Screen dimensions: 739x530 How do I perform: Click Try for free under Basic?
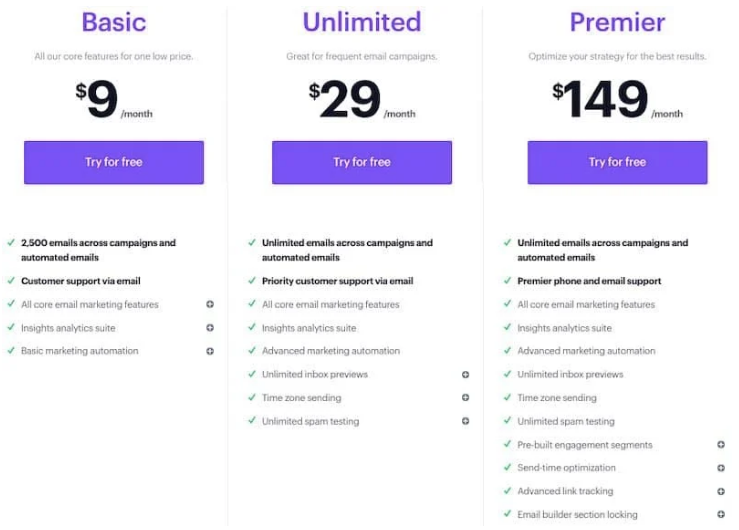tap(114, 162)
